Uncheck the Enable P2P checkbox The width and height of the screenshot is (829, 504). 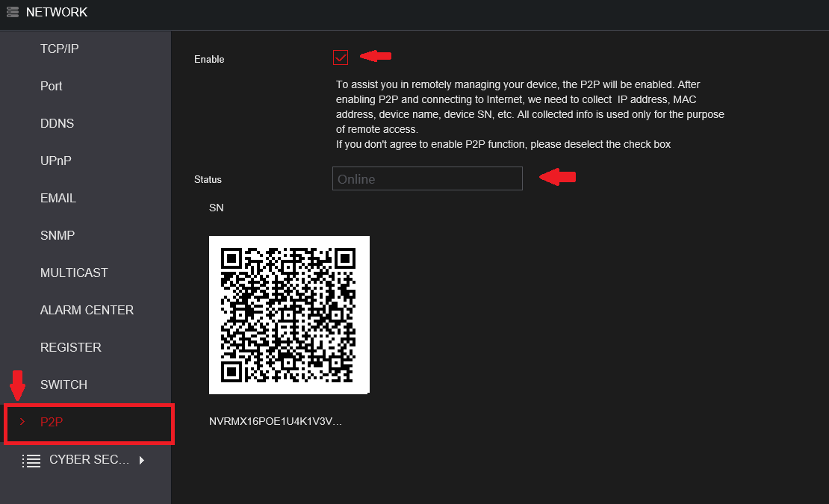pos(341,57)
